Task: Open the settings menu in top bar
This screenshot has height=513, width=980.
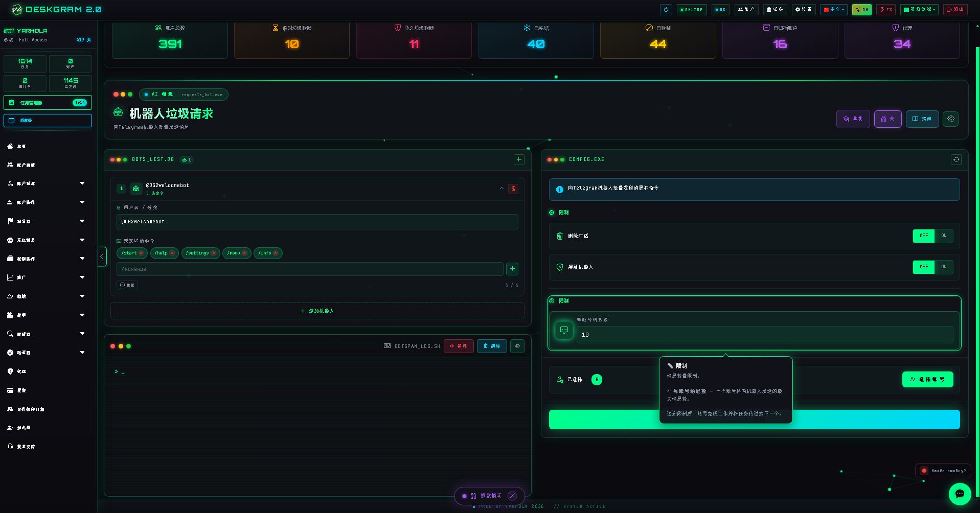Action: (x=804, y=10)
